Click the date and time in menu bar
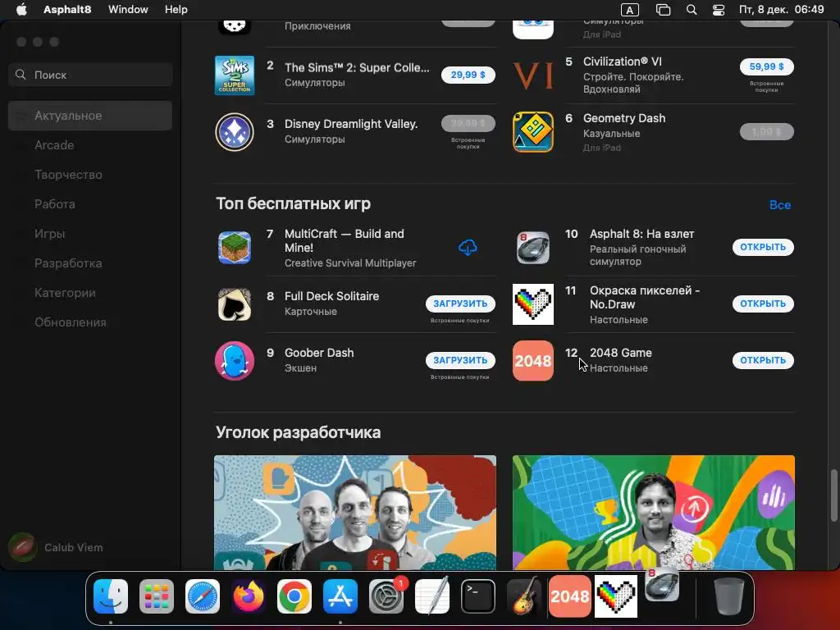840x630 pixels. click(781, 10)
